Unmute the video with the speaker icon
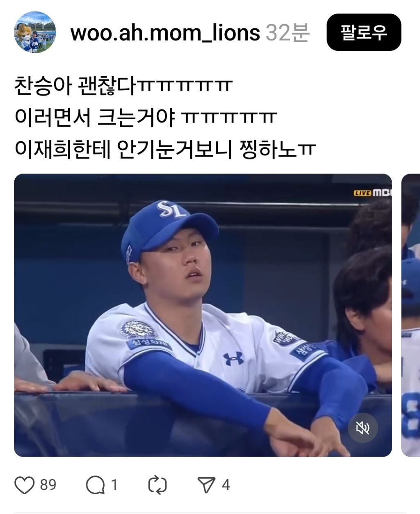Image resolution: width=420 pixels, height=514 pixels. [x=363, y=428]
